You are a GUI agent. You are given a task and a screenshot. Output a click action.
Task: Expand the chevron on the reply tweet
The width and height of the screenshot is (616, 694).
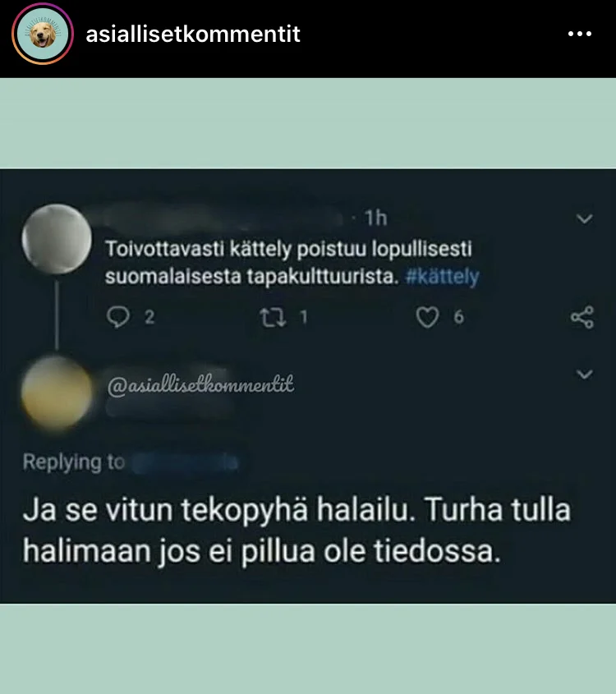point(585,374)
